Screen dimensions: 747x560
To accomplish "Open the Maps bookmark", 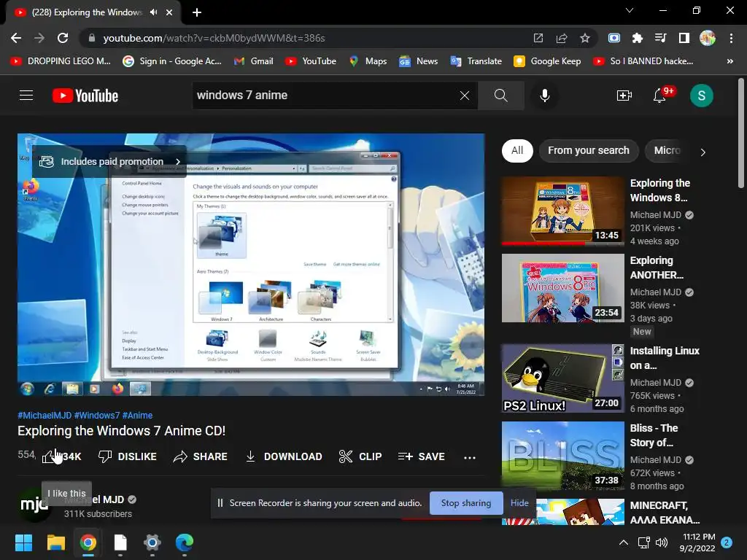I will (368, 61).
